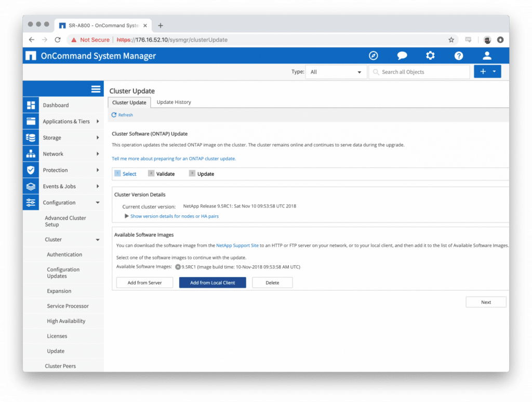Viewport: 532px width, 402px height.
Task: Click the Select wizard step
Action: point(126,174)
